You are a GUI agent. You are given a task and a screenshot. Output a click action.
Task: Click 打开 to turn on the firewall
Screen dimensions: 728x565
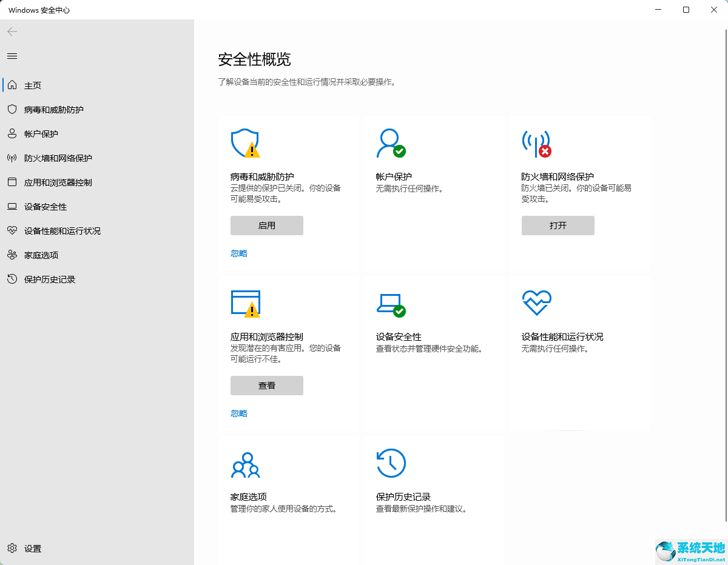[x=558, y=225]
